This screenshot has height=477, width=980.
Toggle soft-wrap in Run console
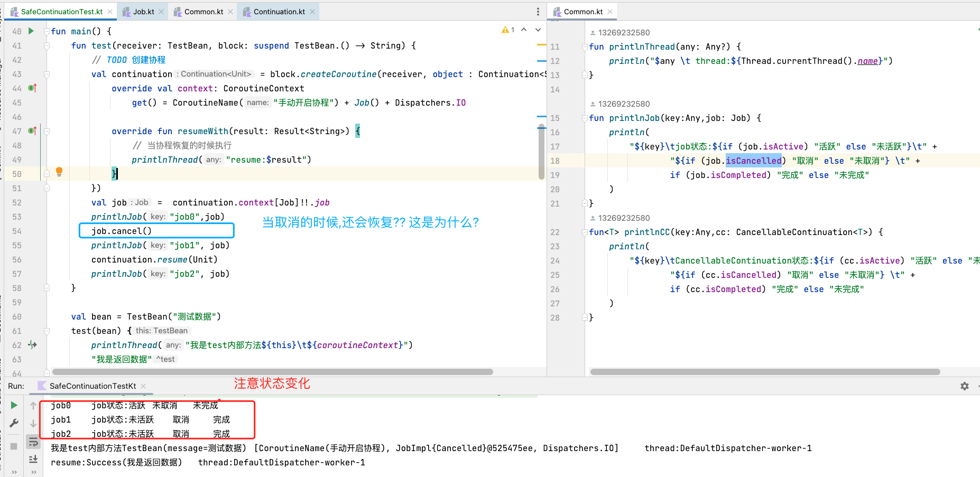[x=33, y=442]
